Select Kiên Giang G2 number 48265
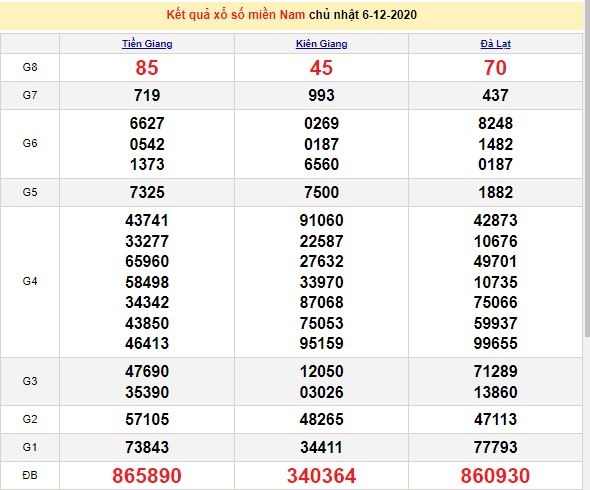Image resolution: width=590 pixels, height=490 pixels. point(321,419)
